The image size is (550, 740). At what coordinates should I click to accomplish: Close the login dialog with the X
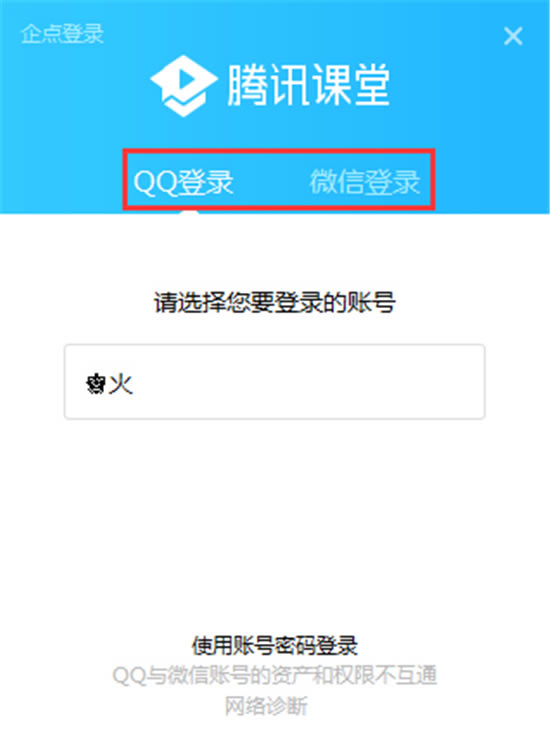click(513, 36)
